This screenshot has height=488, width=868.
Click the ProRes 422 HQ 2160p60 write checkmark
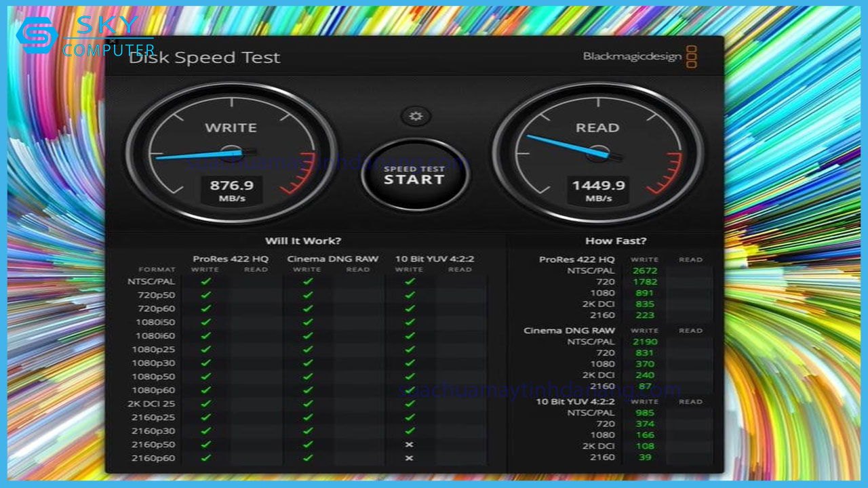pyautogui.click(x=206, y=458)
